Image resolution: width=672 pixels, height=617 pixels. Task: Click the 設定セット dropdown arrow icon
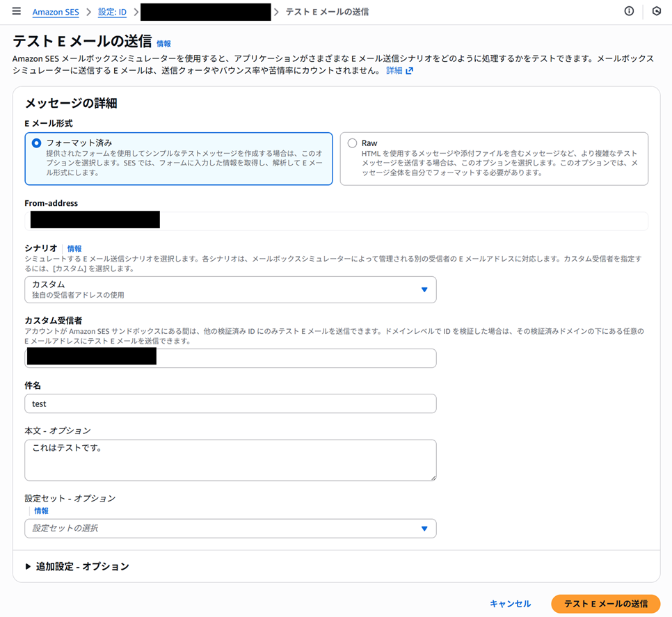[x=424, y=529]
